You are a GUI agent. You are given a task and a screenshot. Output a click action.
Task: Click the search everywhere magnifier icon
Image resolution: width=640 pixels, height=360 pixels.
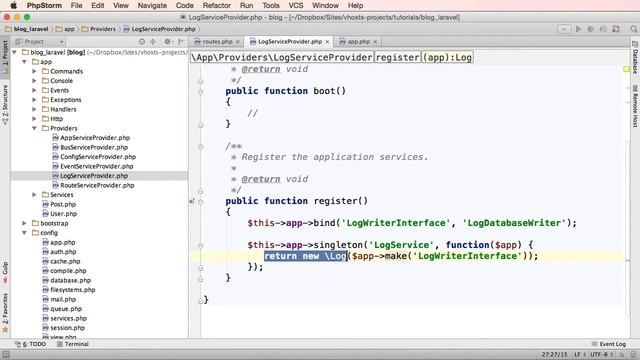(633, 29)
